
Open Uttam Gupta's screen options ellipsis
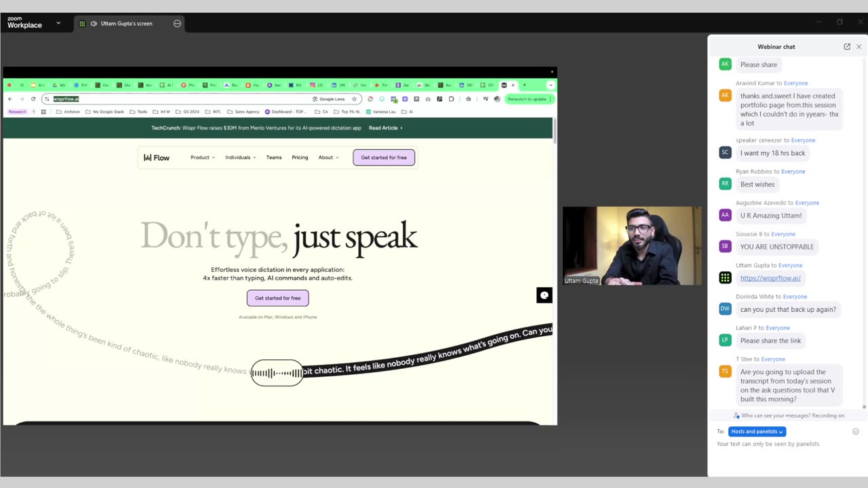pos(177,23)
